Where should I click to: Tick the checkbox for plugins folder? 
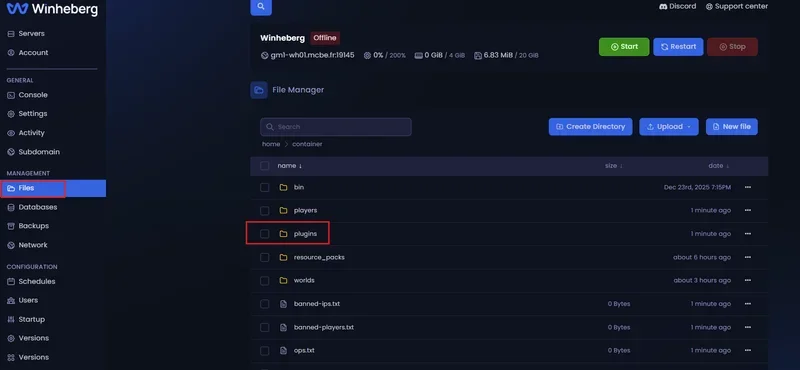(x=264, y=234)
